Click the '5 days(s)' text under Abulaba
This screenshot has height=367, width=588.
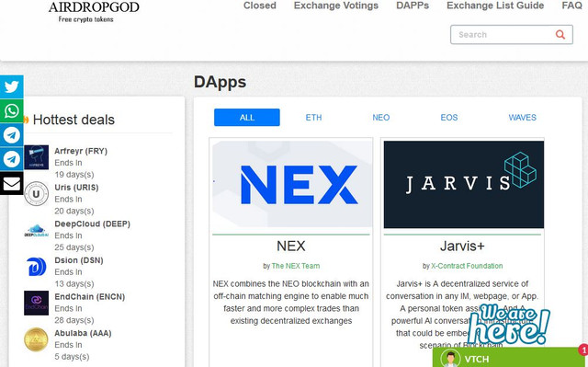(x=72, y=357)
